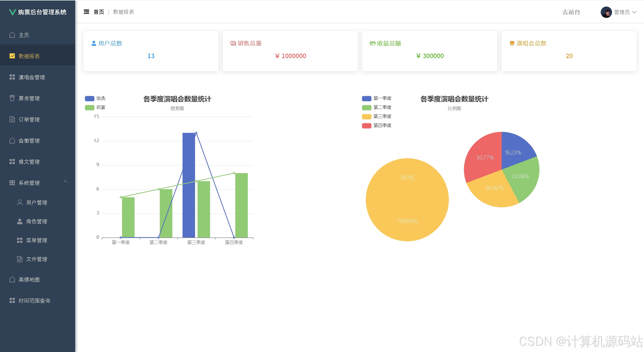The height and width of the screenshot is (352, 644).
Task: Open 票务管理 in the sidebar
Action: pos(38,98)
